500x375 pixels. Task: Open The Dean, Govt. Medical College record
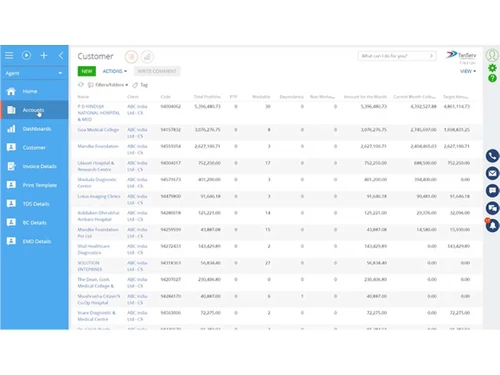tap(96, 283)
